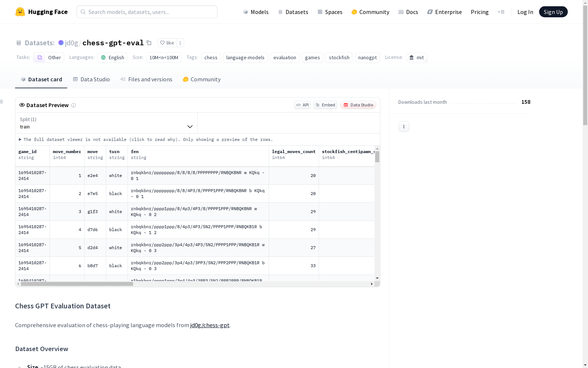Open the Community tab of the dataset
Image resolution: width=588 pixels, height=368 pixels.
pyautogui.click(x=202, y=79)
